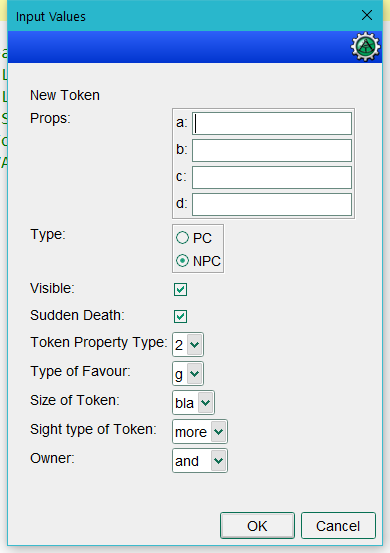Click the MapTool gear logo icon
Image resolution: width=390 pixels, height=553 pixels.
(x=366, y=47)
